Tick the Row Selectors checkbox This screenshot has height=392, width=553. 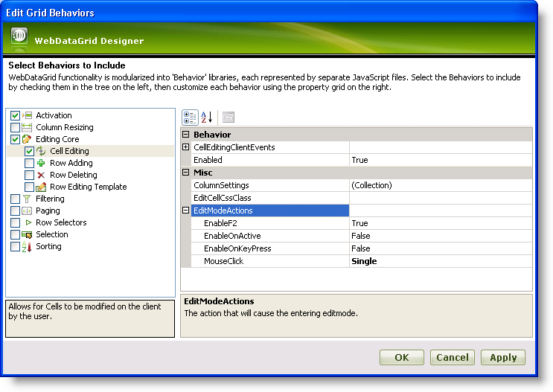[15, 222]
